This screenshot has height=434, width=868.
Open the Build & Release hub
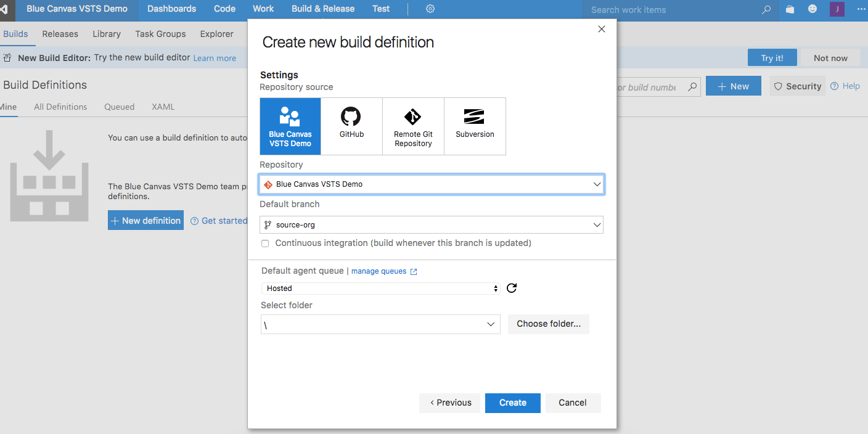pyautogui.click(x=323, y=9)
